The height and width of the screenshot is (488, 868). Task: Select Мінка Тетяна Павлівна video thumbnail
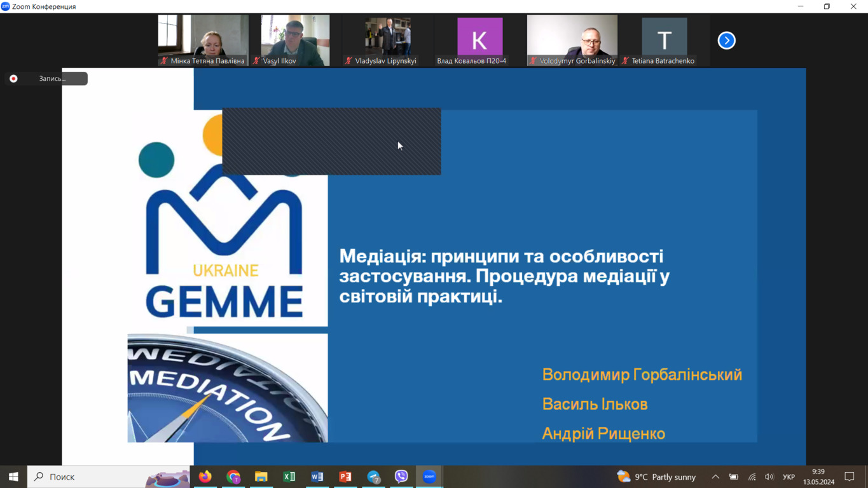[203, 41]
